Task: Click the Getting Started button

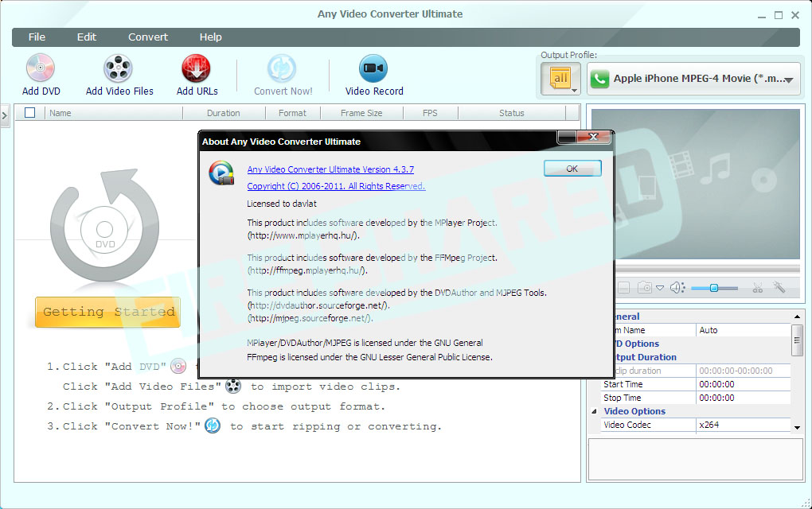Action: (x=107, y=312)
